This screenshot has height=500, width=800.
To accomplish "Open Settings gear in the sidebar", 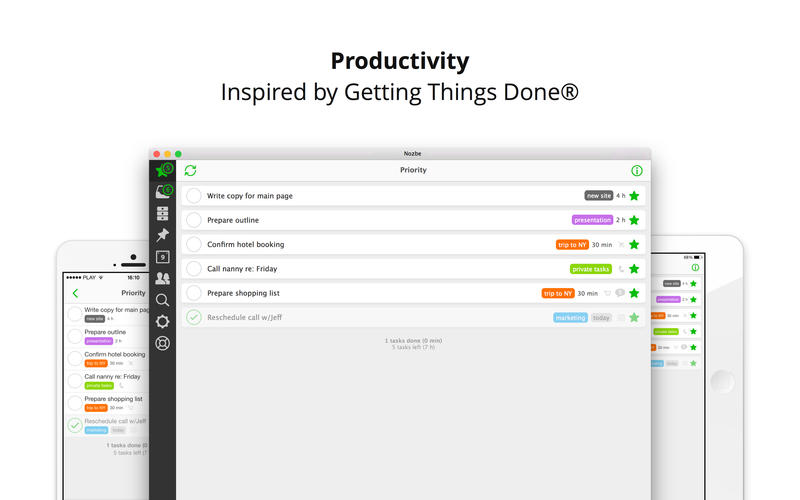I will (162, 321).
